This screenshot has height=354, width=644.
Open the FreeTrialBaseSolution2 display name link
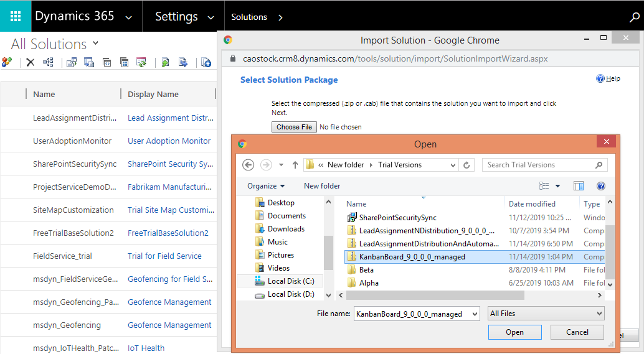tap(168, 233)
